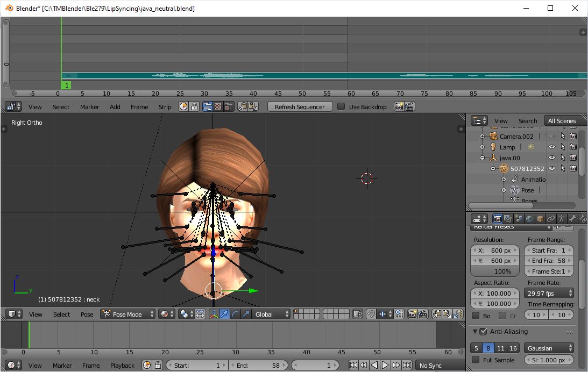Screen dimensions: 588x372
Task: Select the Scale manipulator icon
Action: [246, 314]
